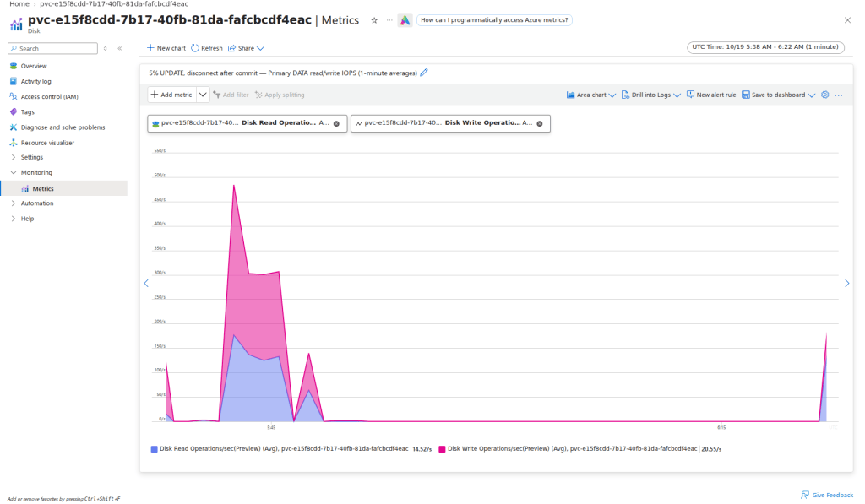The image size is (865, 504).
Task: Click the next time range arrow on chart
Action: point(846,284)
